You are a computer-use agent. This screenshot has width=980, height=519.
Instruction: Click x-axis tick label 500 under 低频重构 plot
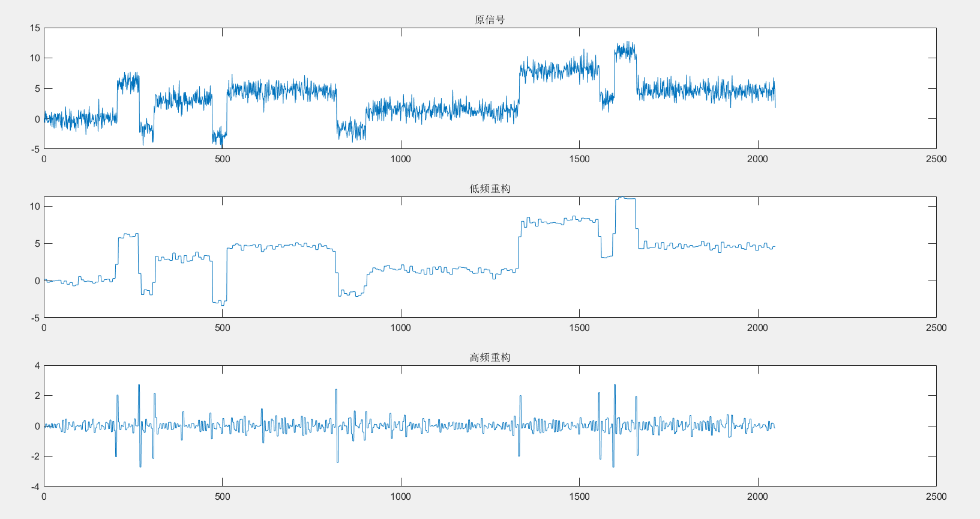tap(222, 328)
